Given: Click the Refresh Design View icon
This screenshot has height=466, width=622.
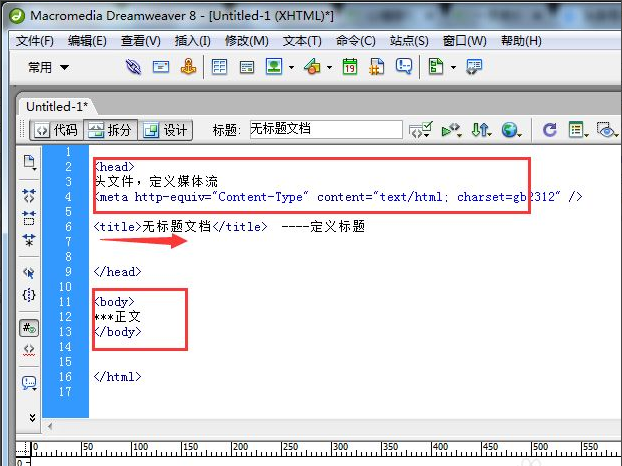Looking at the screenshot, I should pyautogui.click(x=549, y=130).
